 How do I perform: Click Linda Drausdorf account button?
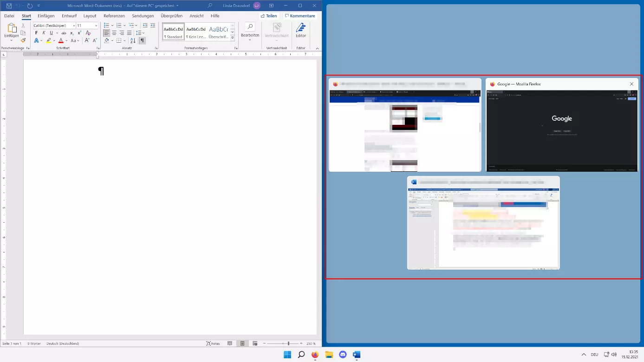click(241, 6)
